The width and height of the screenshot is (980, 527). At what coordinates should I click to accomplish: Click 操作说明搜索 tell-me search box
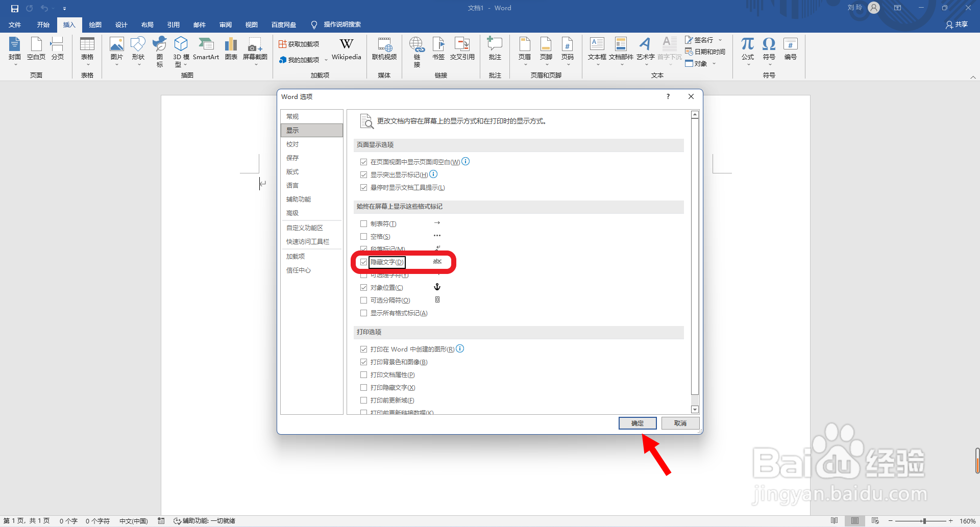(x=336, y=24)
